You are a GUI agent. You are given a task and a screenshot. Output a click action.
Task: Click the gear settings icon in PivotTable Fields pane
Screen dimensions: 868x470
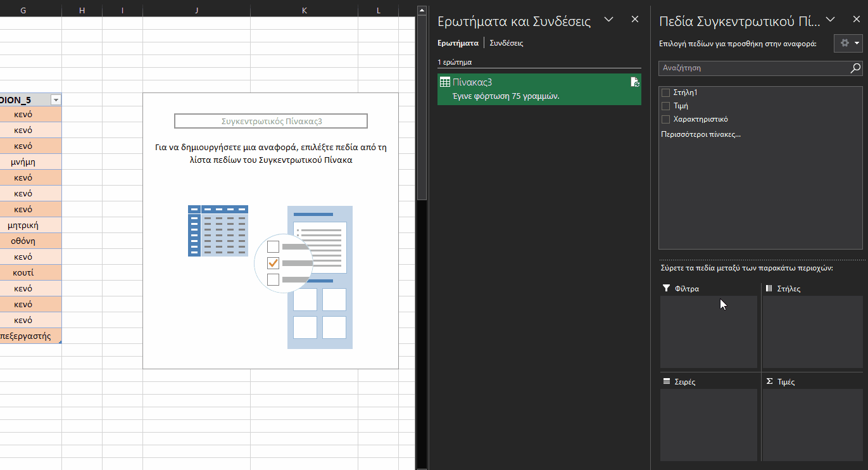point(845,43)
